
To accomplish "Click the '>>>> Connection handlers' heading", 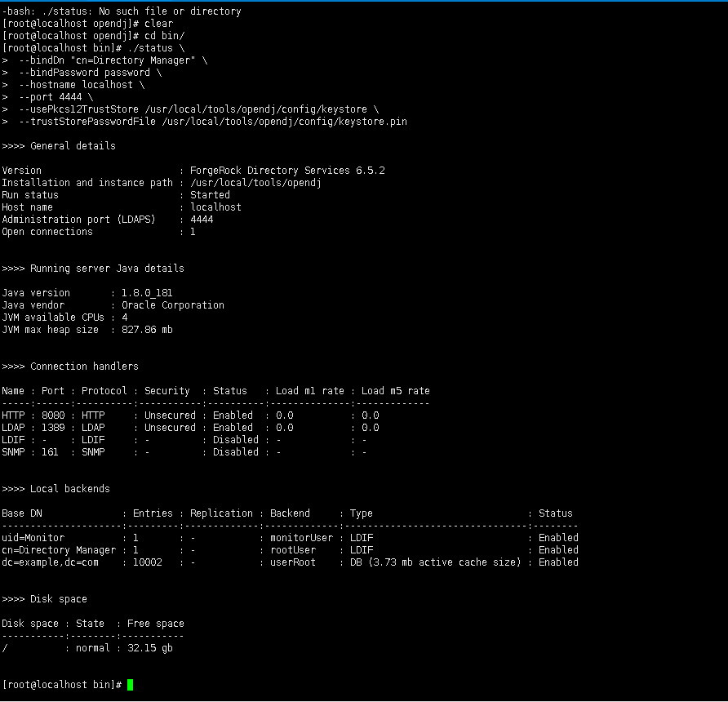I will 70,367.
